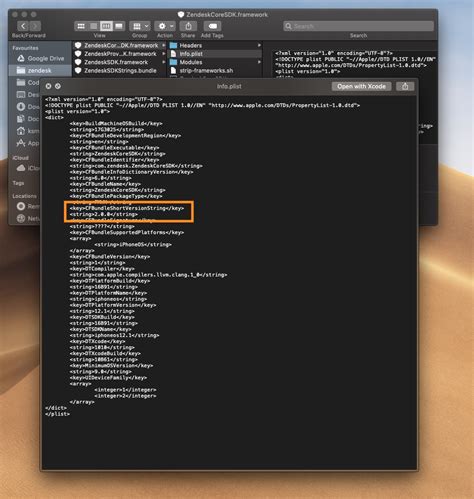474x499 pixels.
Task: Select zendesk folder in sidebar
Action: pyautogui.click(x=40, y=70)
